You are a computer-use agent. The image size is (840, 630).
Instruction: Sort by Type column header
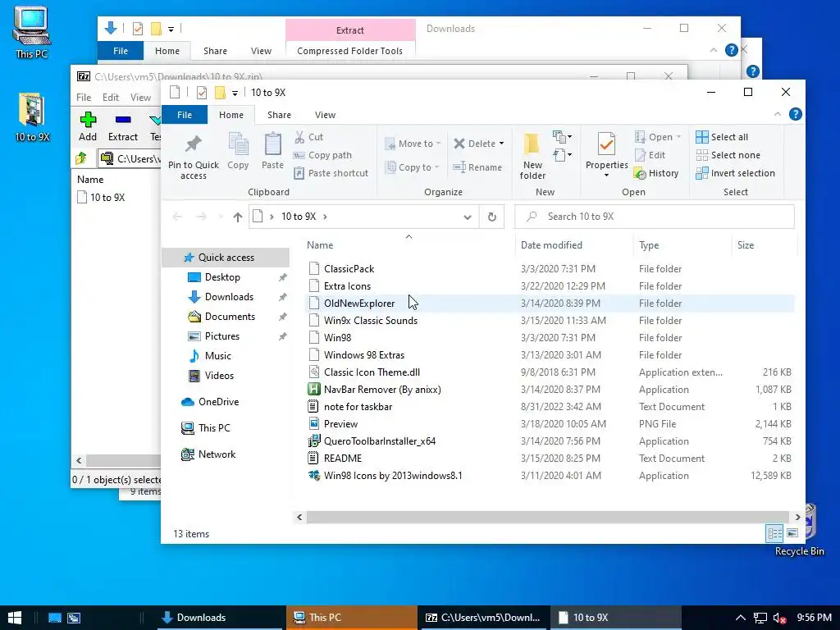click(x=649, y=244)
